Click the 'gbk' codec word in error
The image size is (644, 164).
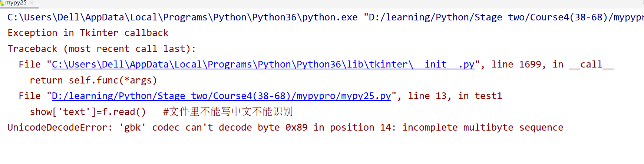(132, 128)
